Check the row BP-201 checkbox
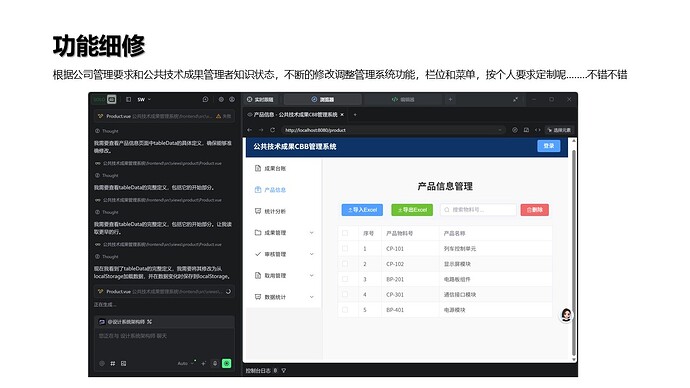The height and width of the screenshot is (388, 690). tap(345, 279)
